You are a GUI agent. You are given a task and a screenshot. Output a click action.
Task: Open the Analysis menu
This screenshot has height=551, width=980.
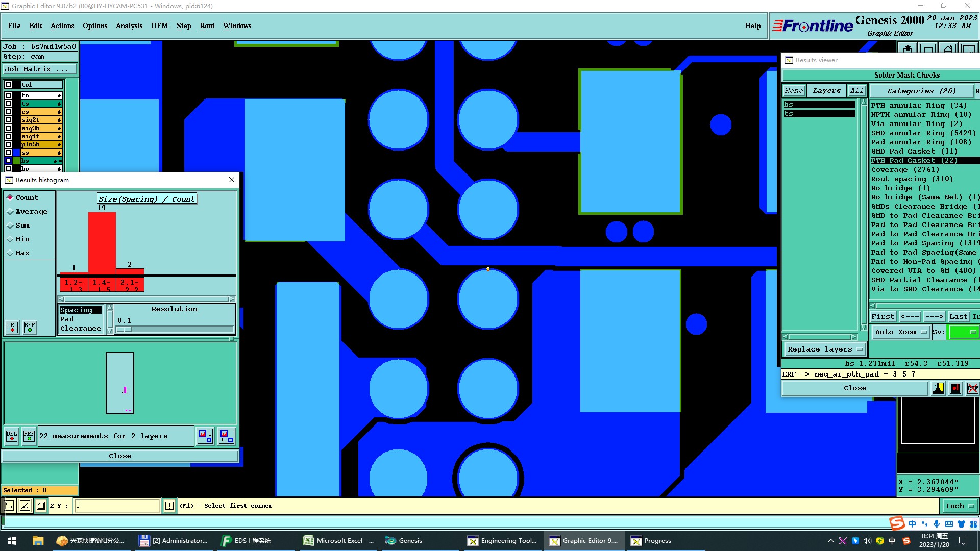[x=129, y=26]
